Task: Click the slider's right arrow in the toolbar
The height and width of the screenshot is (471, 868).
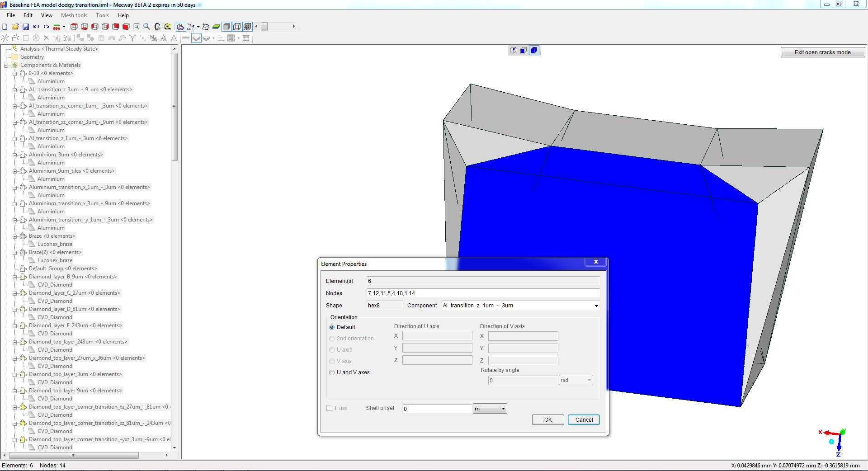Action: [x=294, y=27]
